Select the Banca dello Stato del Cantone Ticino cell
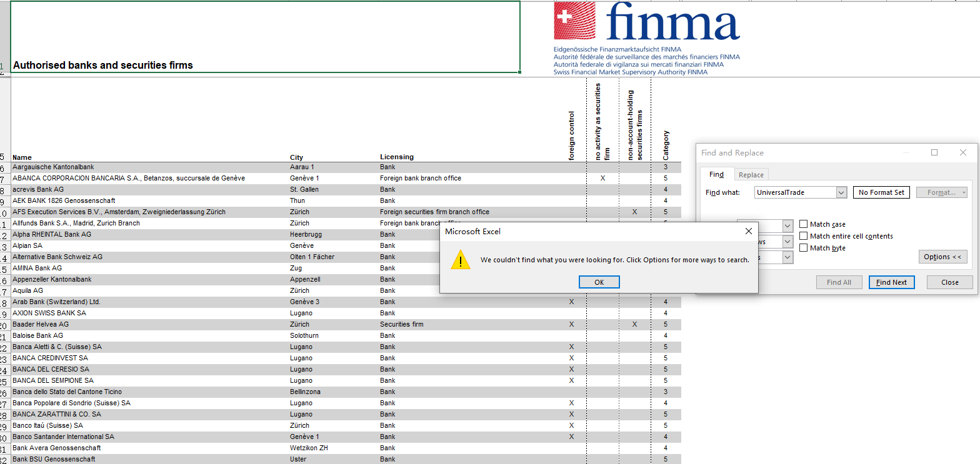Screen dimensions: 980x464 click(x=149, y=392)
